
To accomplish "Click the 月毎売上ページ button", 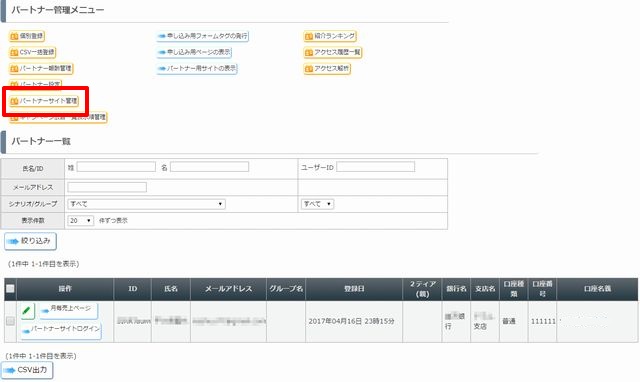I will click(69, 310).
